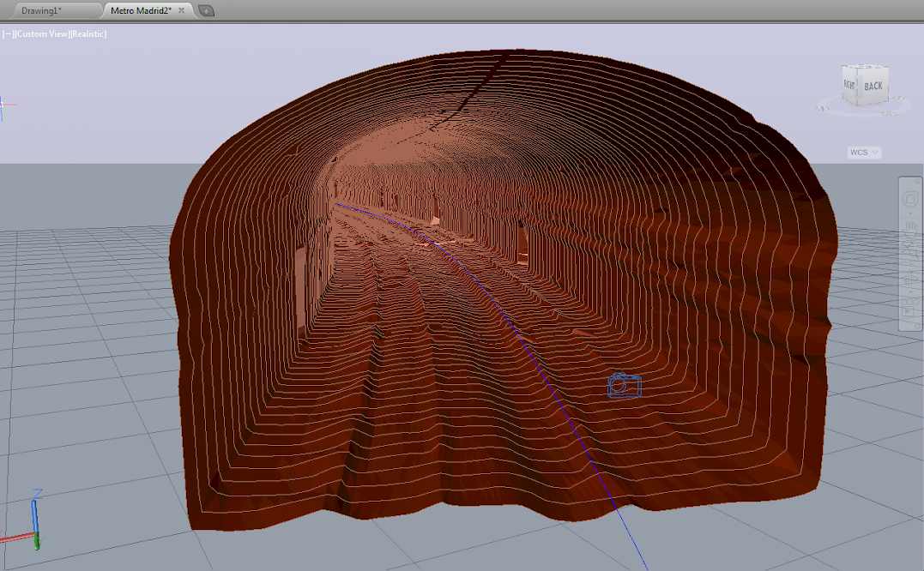This screenshot has height=571, width=924.
Task: Select the blue camera object
Action: point(624,386)
